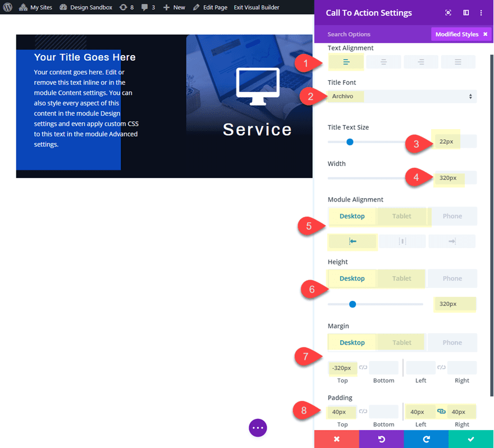Expand settings modal to fullscreen

(448, 12)
